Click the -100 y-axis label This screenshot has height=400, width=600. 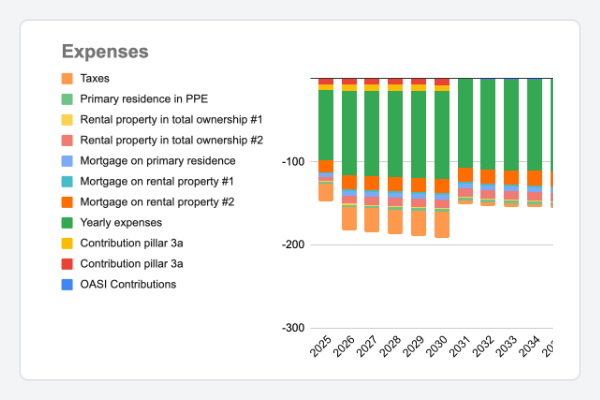[x=293, y=162]
